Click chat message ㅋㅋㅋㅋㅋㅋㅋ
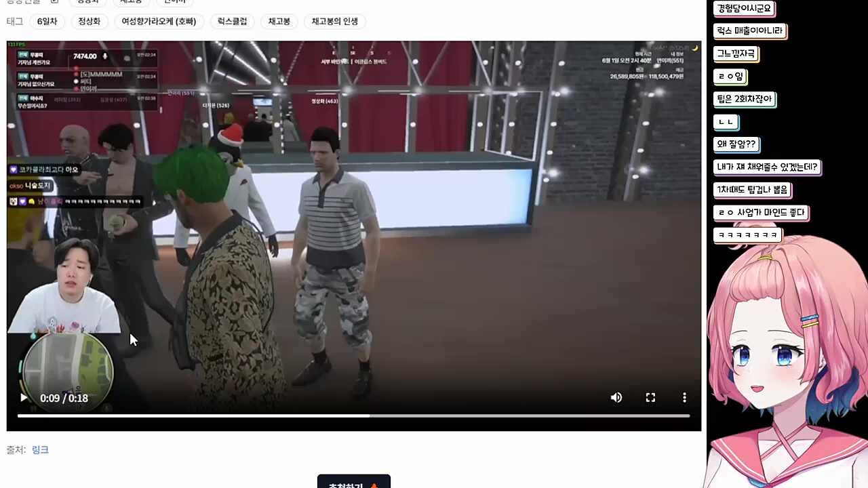The image size is (868, 488). coord(747,235)
